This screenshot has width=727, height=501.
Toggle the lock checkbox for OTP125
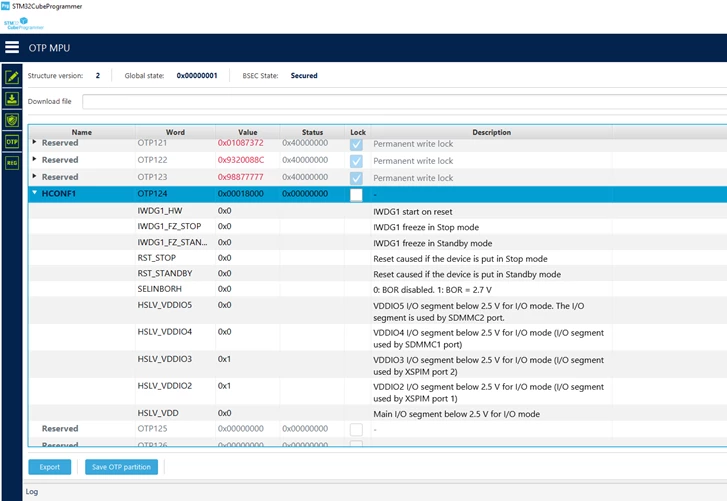(x=356, y=430)
